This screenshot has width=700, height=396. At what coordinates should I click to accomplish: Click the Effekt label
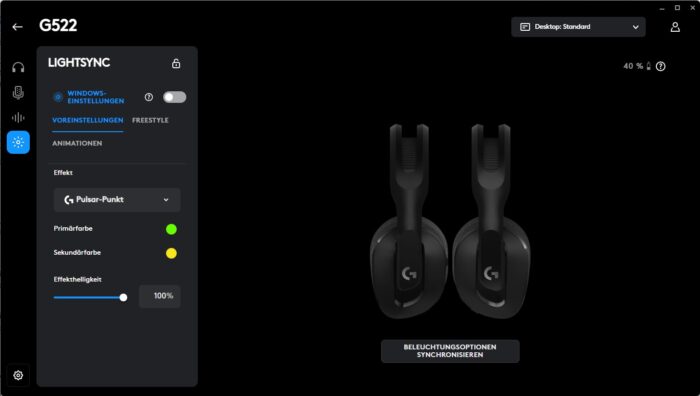pos(63,173)
